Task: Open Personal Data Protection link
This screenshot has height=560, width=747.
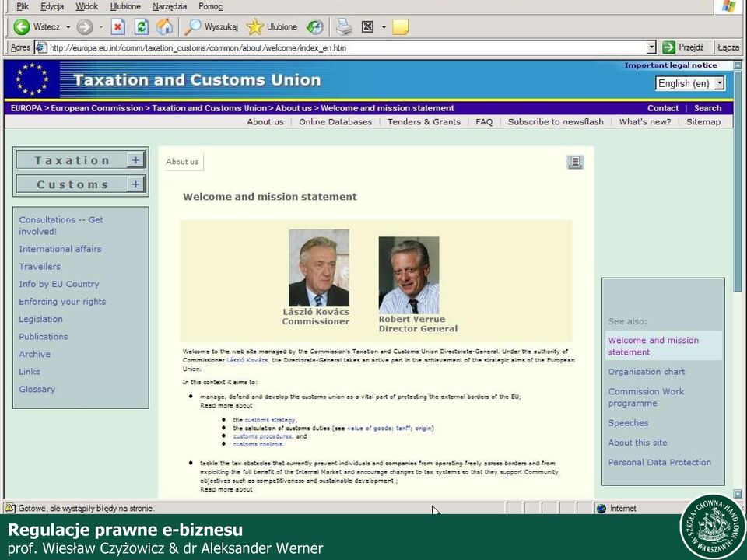Action: (659, 462)
